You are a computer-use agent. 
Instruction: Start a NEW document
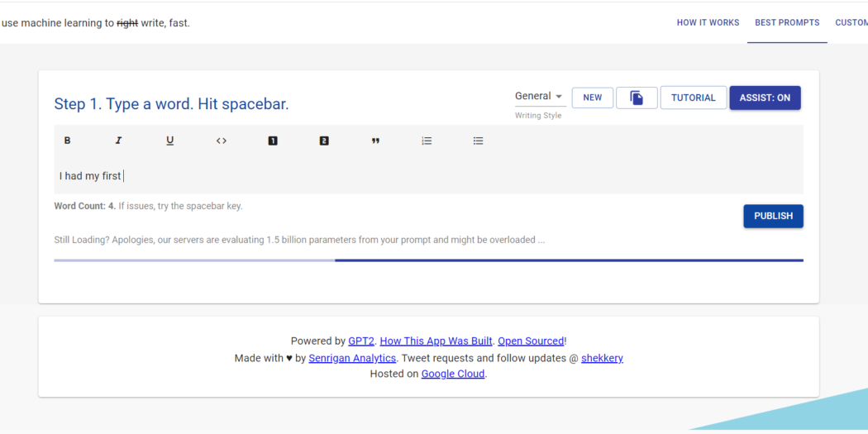[x=593, y=98]
